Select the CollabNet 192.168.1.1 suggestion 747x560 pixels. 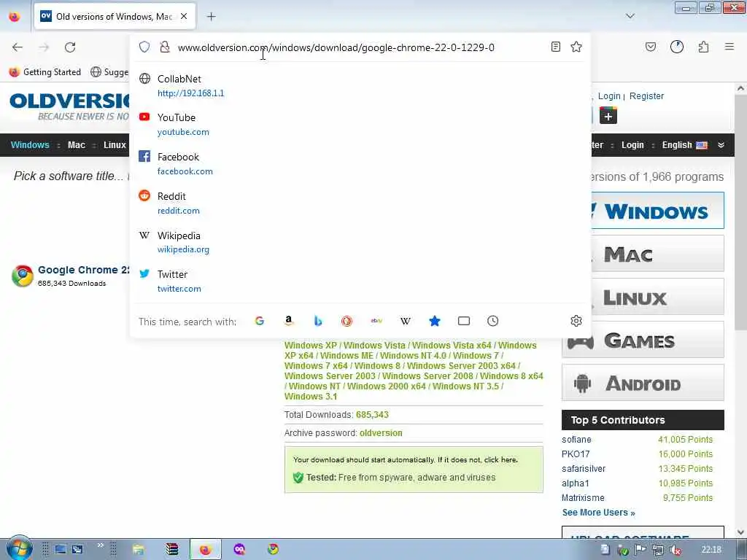[x=360, y=86]
